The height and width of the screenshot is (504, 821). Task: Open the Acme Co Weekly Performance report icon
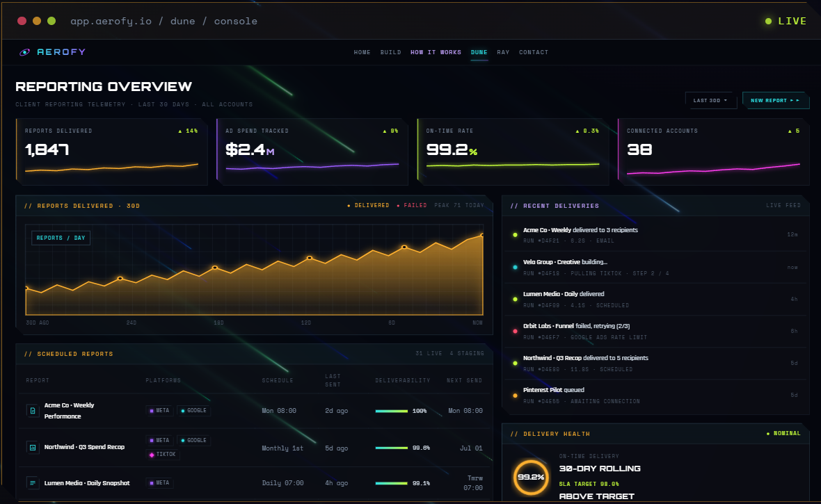[33, 411]
